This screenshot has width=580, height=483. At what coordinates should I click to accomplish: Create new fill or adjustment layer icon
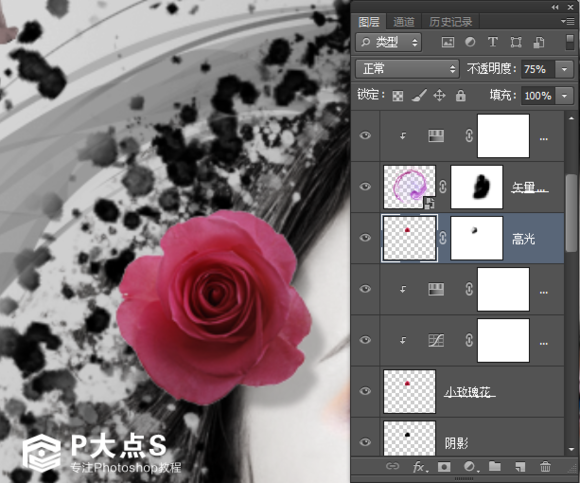point(471,467)
